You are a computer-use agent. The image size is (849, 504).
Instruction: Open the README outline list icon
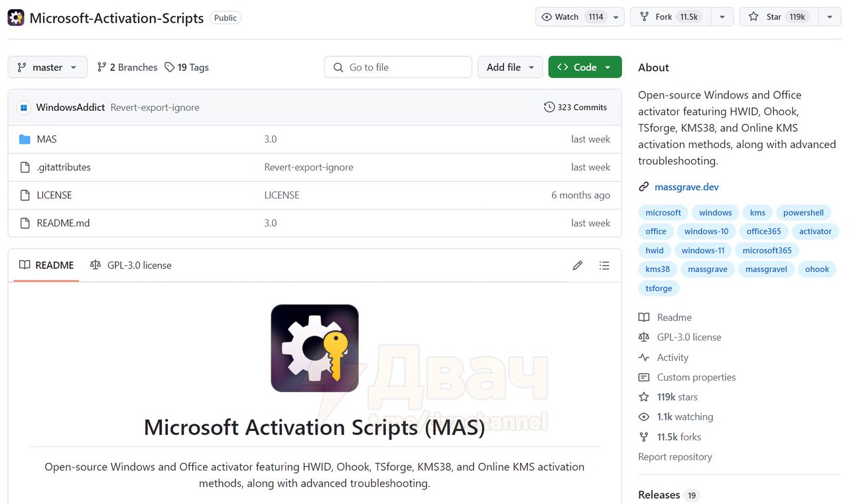pos(604,265)
